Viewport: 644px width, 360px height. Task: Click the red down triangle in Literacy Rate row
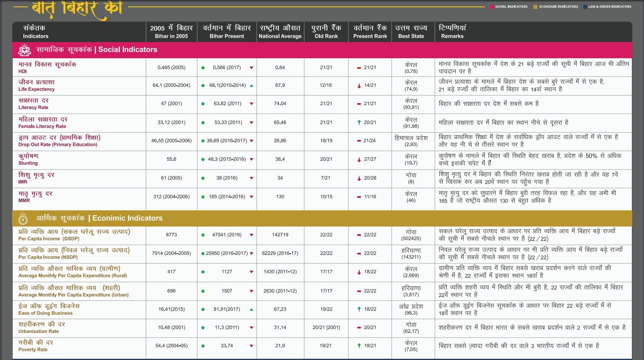tap(252, 104)
